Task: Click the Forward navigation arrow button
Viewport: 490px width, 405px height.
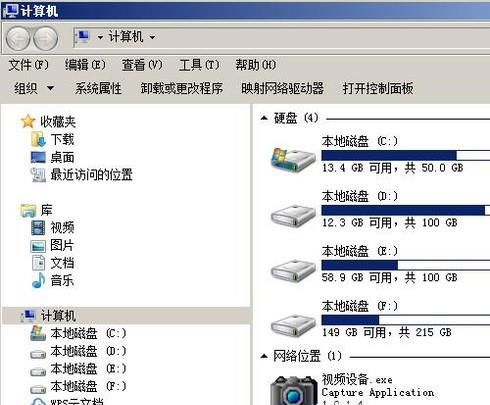Action: coord(46,38)
